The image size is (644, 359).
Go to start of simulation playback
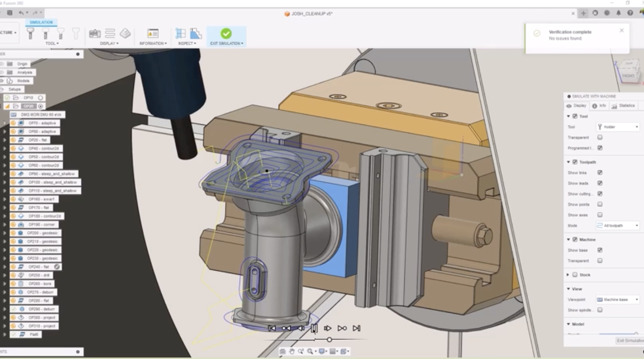[272, 328]
